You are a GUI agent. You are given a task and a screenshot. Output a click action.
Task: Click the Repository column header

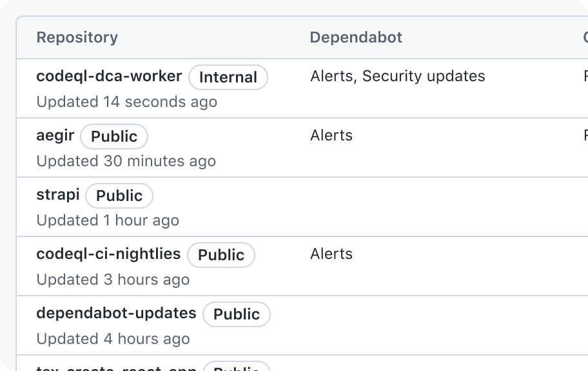[77, 37]
